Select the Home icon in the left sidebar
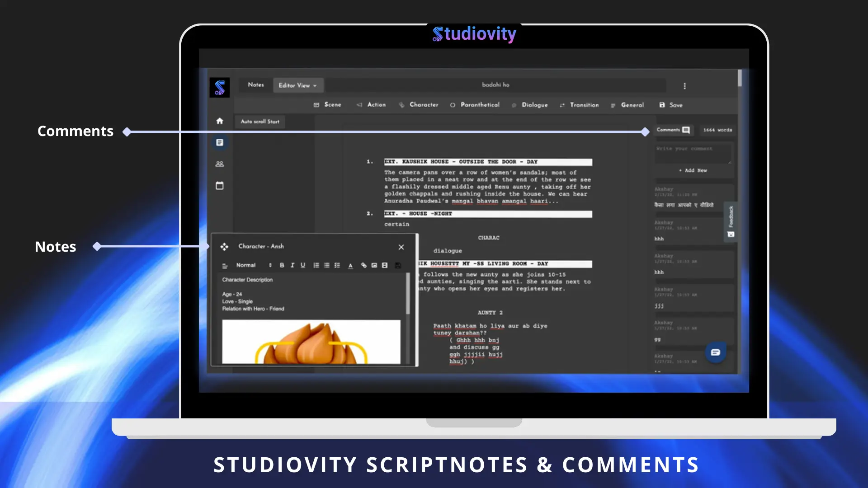 pos(219,121)
